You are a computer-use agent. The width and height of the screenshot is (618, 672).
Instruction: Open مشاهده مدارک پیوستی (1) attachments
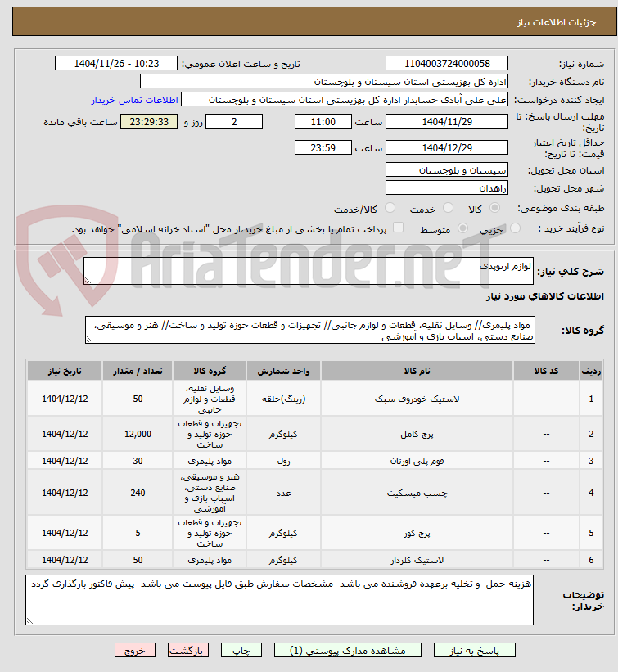[x=348, y=651]
